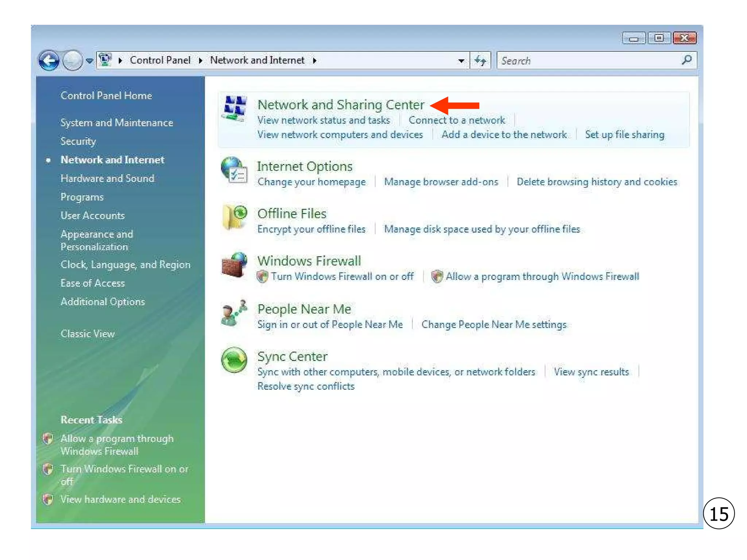Open the green Sync Center icon
This screenshot has width=747, height=560.
[x=234, y=360]
